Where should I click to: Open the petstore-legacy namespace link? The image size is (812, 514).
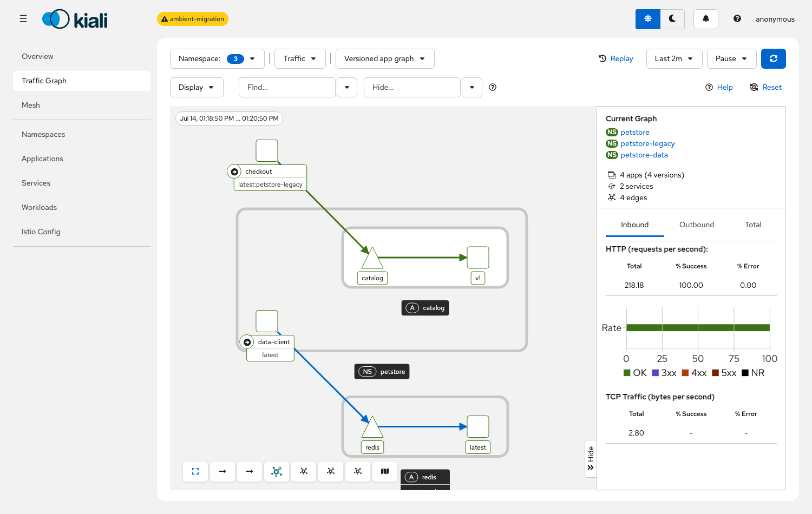tap(647, 143)
